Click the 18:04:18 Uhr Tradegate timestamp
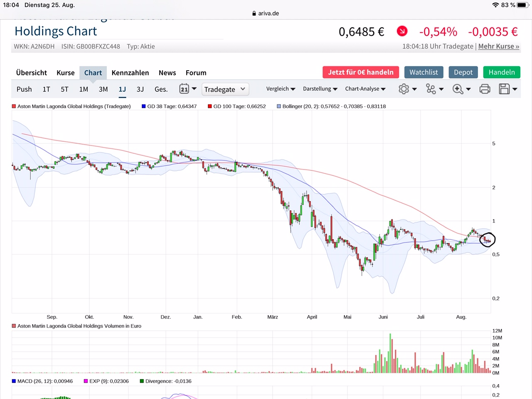Screen dimensions: 532x399 pos(438,46)
